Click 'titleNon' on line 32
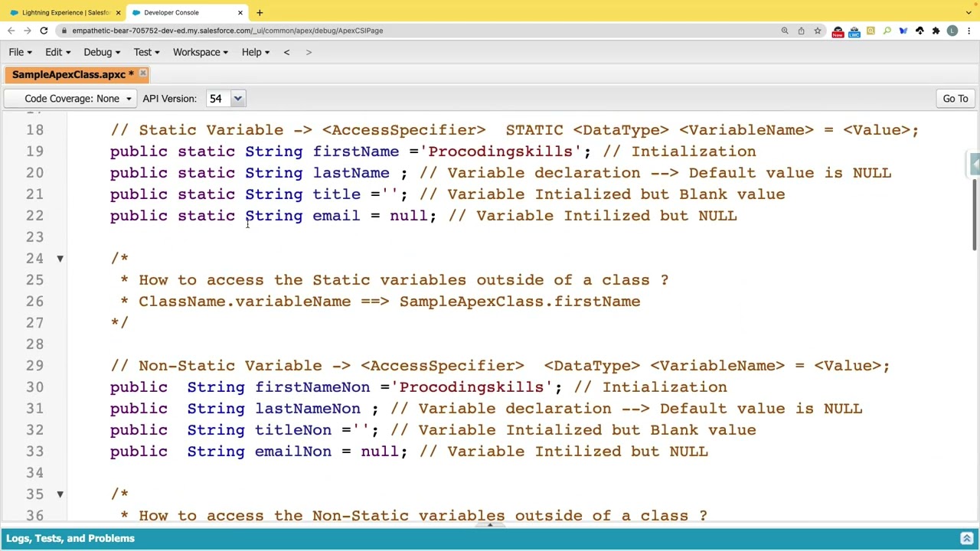This screenshot has height=551, width=980. point(293,430)
